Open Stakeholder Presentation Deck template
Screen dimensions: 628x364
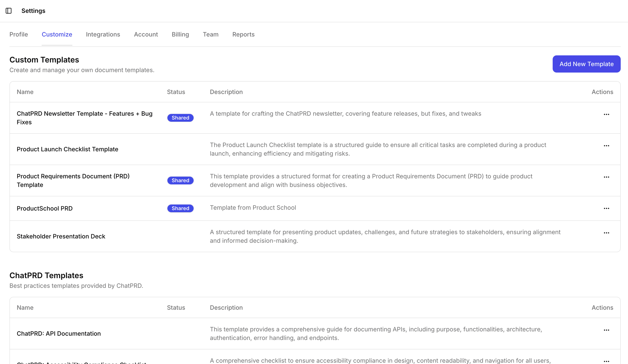click(x=61, y=236)
